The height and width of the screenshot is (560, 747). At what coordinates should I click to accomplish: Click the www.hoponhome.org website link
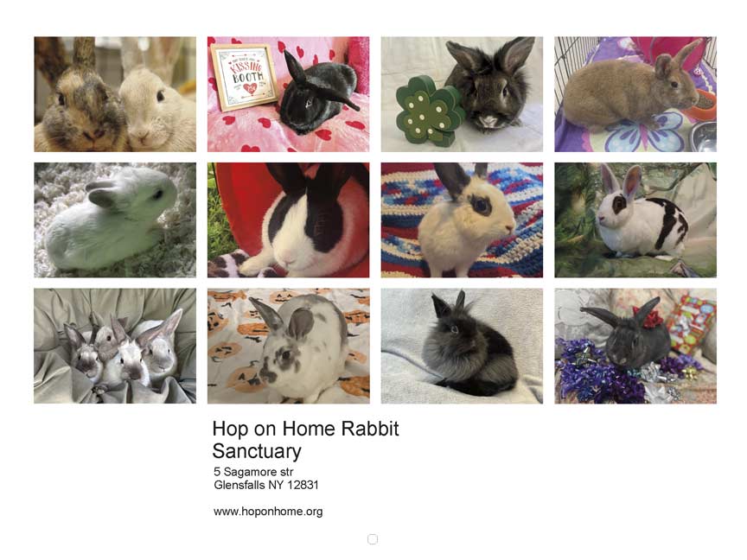[268, 512]
